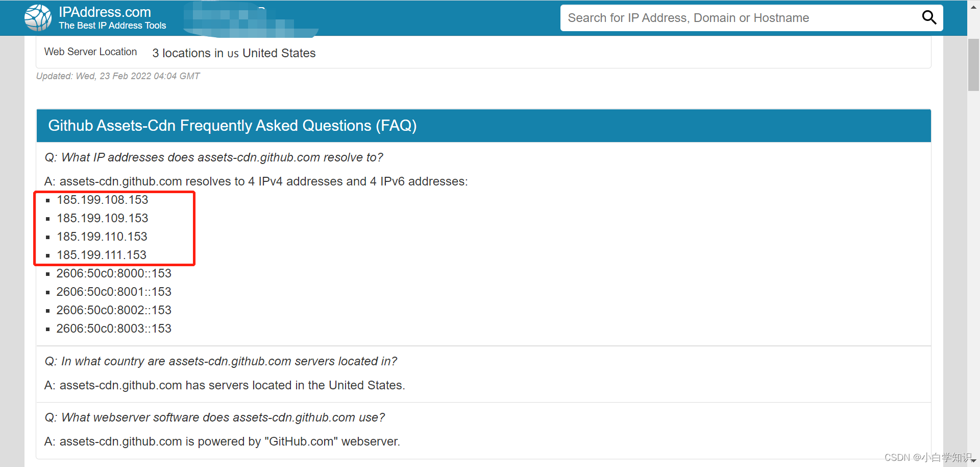Select IPv6 address 2606:50c0:8003::153
Screen dimensions: 980x467
click(114, 329)
